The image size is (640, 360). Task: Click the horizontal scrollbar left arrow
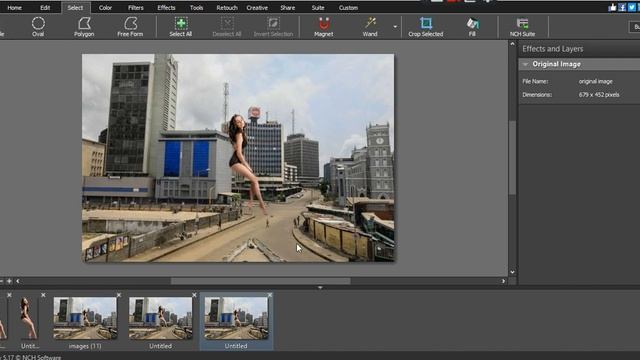click(x=18, y=281)
